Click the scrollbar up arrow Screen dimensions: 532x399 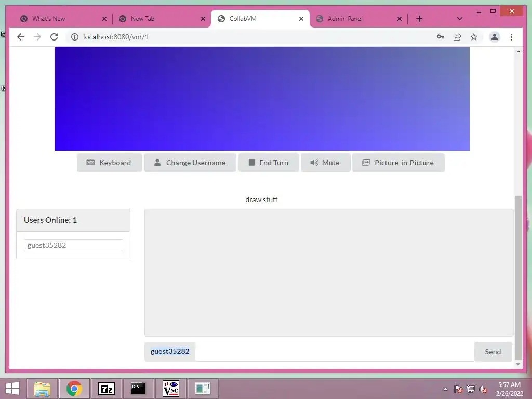[518, 51]
